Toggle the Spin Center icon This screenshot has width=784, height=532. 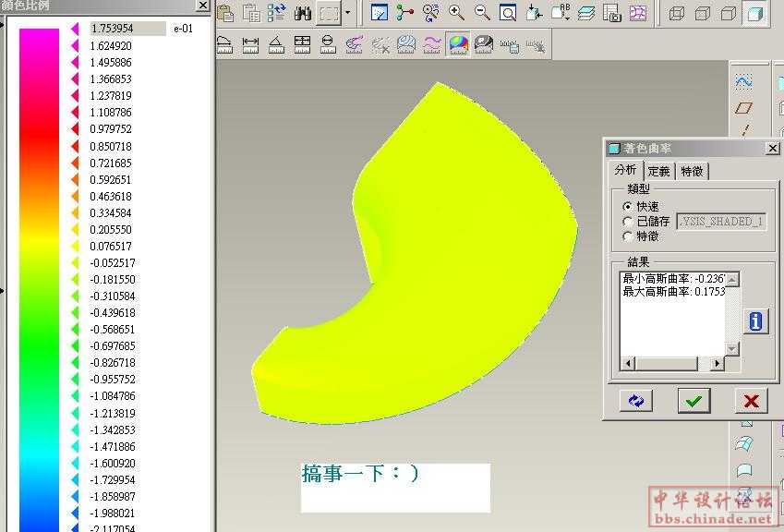[x=405, y=13]
